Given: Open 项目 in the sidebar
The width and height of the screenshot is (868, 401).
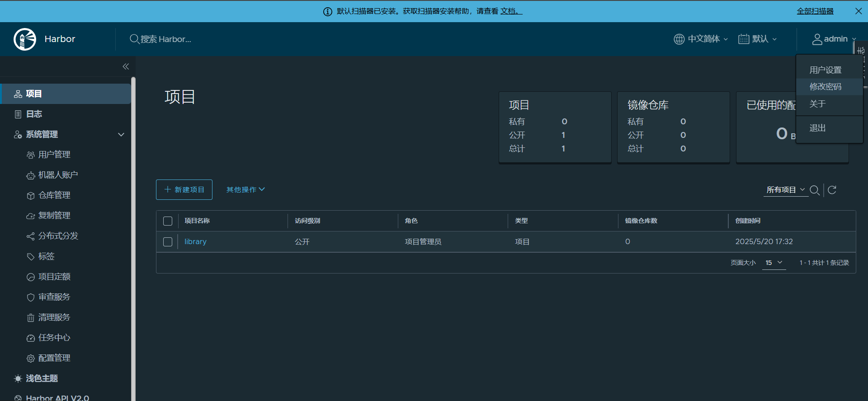Looking at the screenshot, I should click(x=66, y=94).
